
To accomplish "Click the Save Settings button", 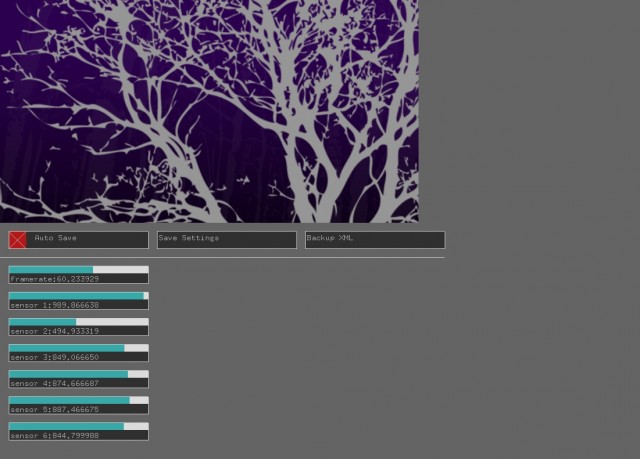I will pos(227,240).
